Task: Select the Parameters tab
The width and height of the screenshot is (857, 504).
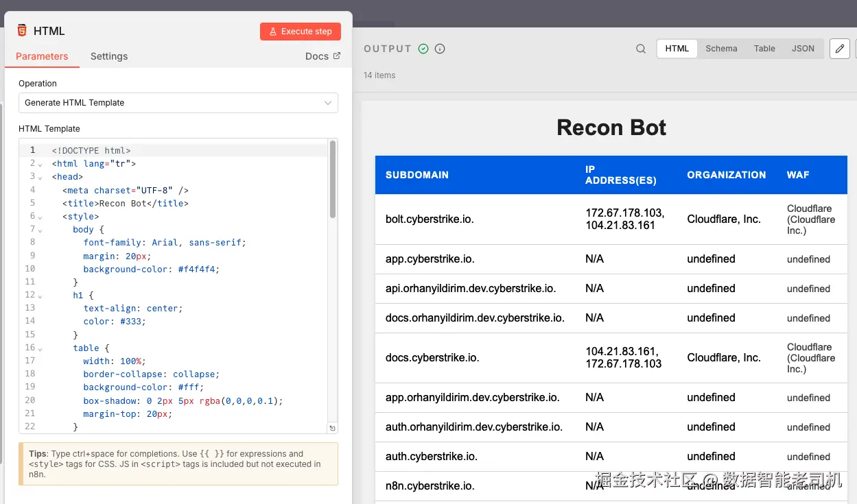Action: pos(42,56)
